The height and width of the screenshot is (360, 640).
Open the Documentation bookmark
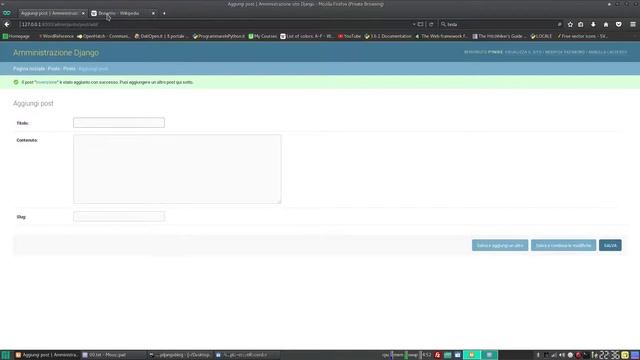click(388, 36)
